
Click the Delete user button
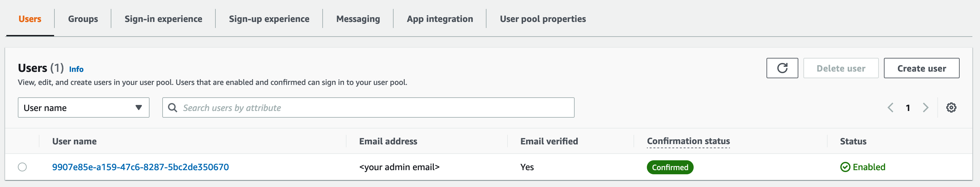[x=841, y=68]
